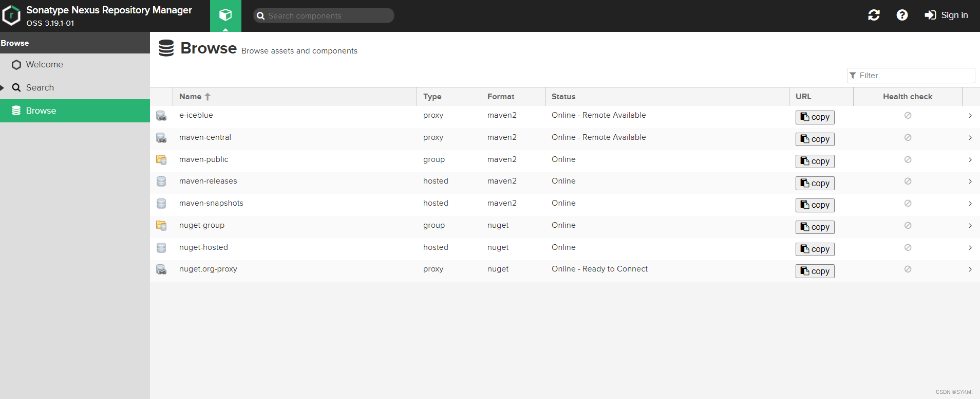980x399 pixels.
Task: Click 'Online - Ready to Connect' status
Action: pyautogui.click(x=599, y=269)
